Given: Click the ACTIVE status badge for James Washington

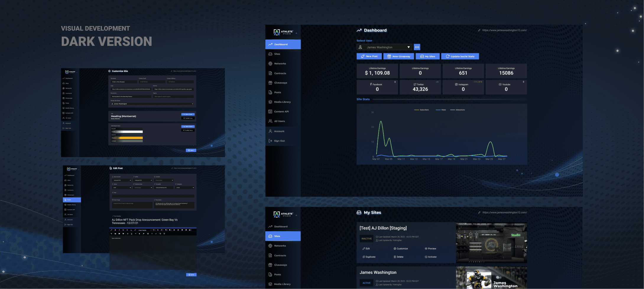Looking at the screenshot, I should click(366, 283).
